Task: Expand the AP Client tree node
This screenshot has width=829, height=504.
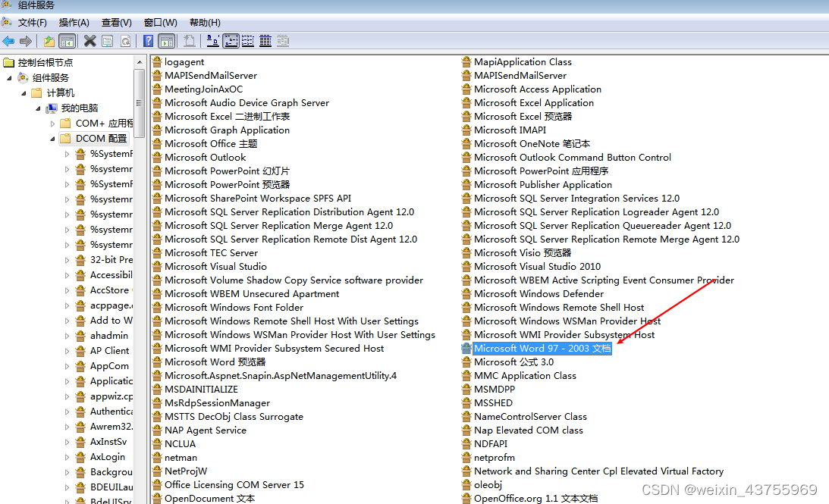Action: (67, 351)
